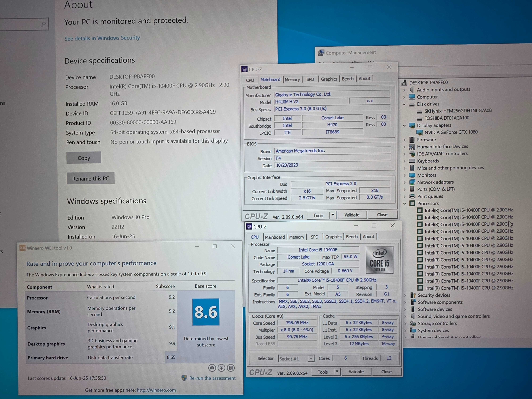This screenshot has height=399, width=532.
Task: Click the Keyboards device icon
Action: click(x=412, y=161)
